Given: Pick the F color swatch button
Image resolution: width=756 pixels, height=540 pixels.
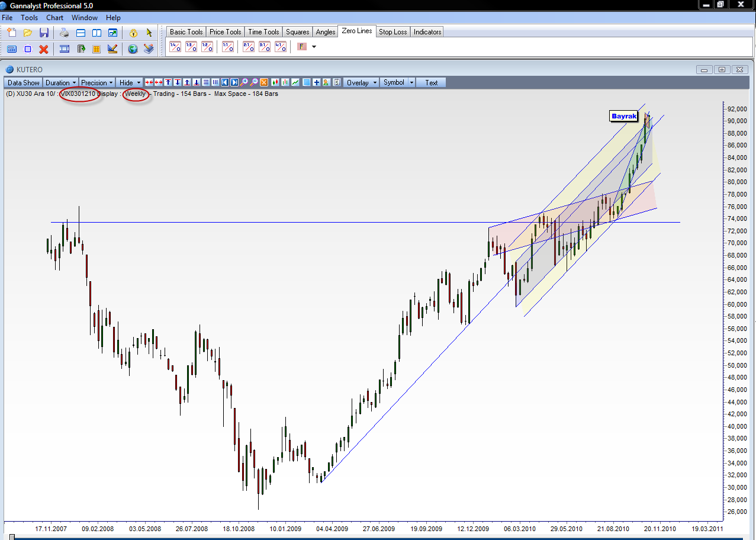Looking at the screenshot, I should pos(302,47).
